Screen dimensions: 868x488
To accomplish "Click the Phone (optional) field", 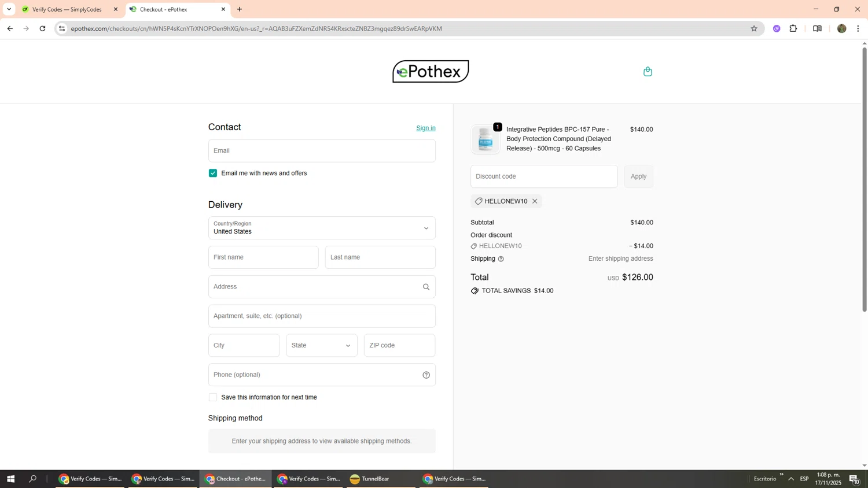I will [322, 375].
